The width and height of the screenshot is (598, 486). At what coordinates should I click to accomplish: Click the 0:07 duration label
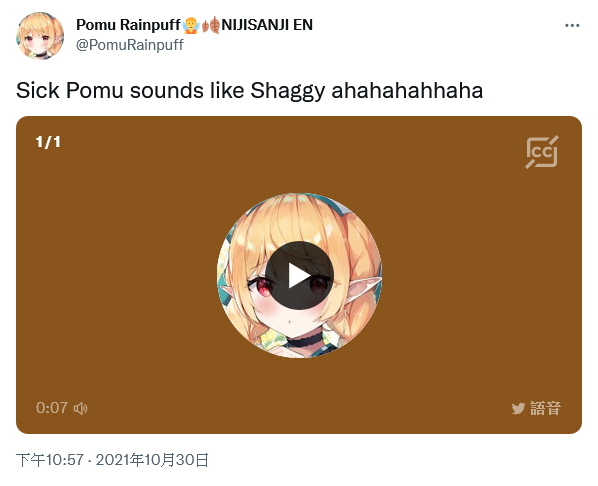pos(52,408)
